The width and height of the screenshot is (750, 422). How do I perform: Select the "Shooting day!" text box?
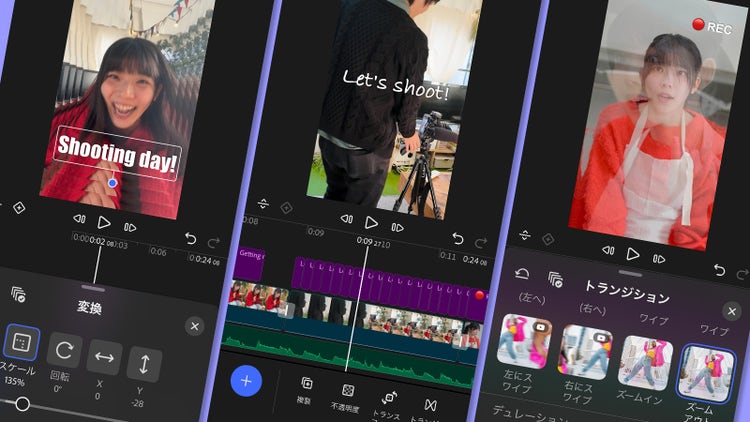tap(118, 154)
